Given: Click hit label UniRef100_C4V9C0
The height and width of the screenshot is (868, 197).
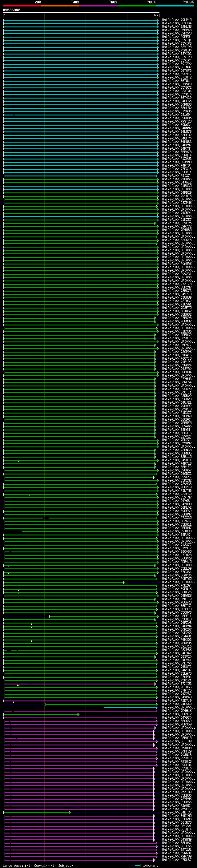Looking at the screenshot, I should (177, 718).
